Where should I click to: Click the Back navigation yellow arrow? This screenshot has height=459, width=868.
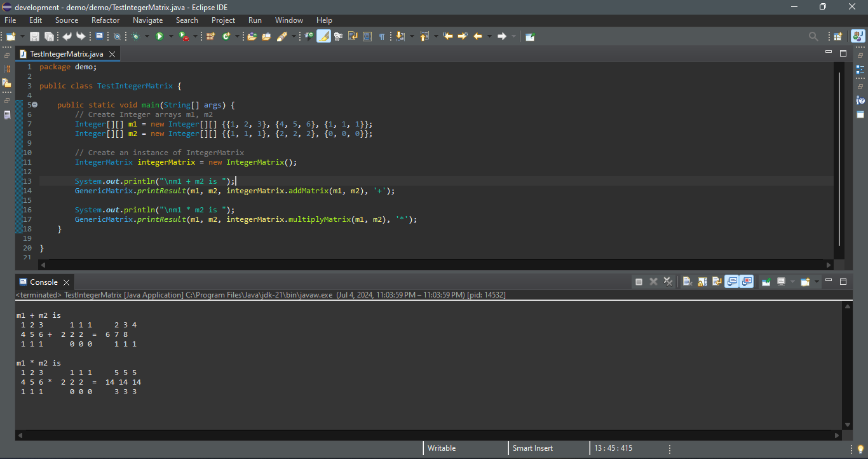click(478, 36)
